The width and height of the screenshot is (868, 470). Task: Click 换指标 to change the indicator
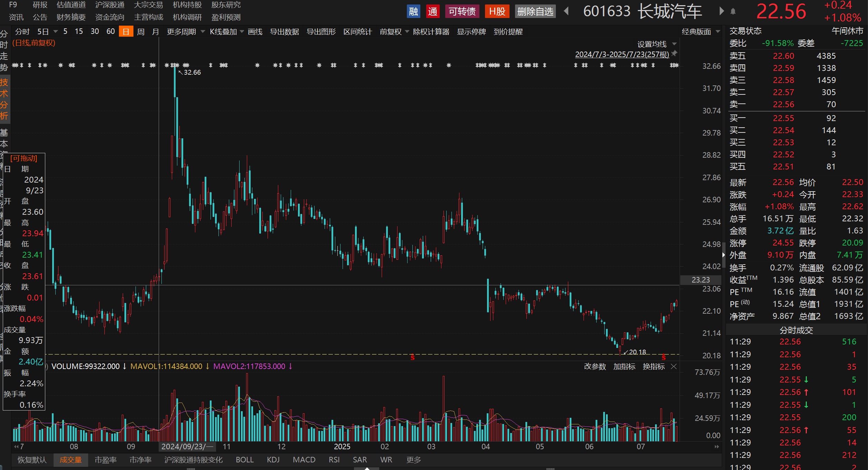[x=654, y=367]
